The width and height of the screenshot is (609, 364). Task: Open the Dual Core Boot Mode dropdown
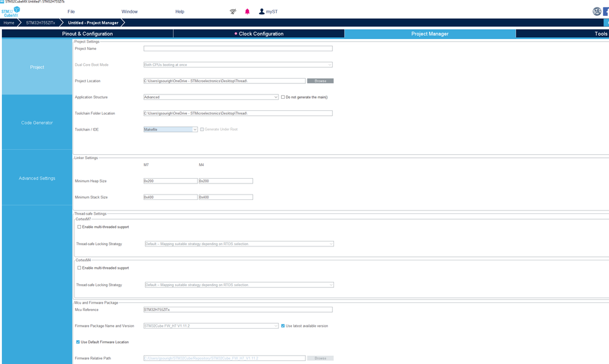click(238, 65)
